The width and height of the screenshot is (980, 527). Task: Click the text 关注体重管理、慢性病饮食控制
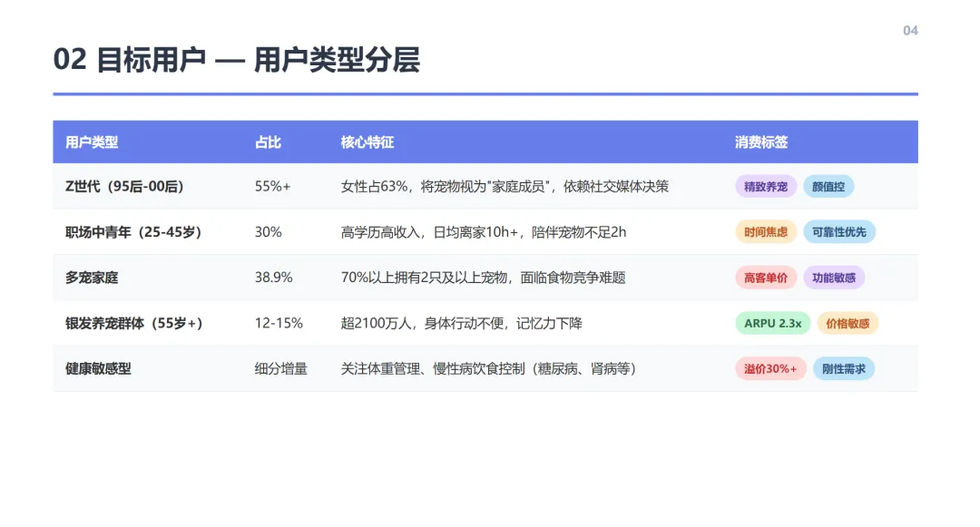click(x=433, y=369)
